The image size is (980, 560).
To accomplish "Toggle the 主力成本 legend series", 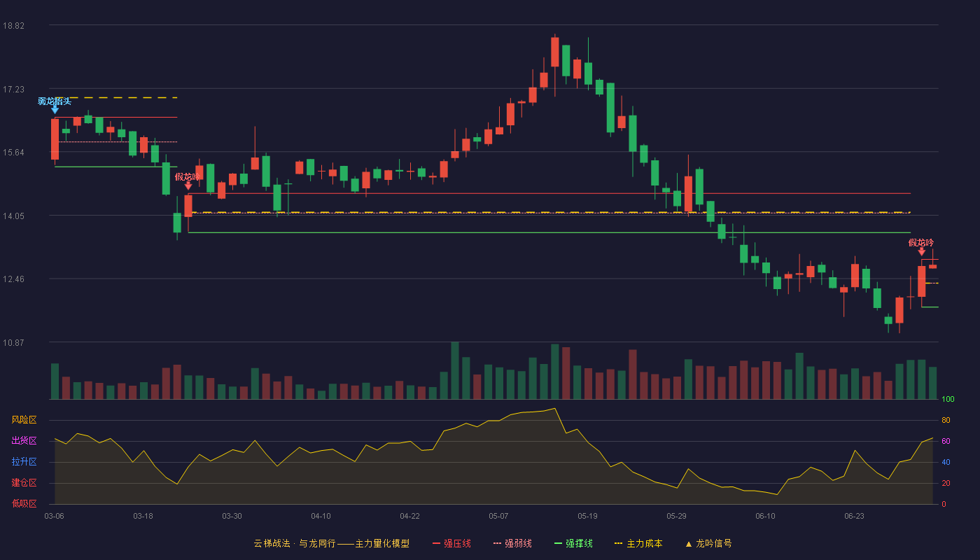I will pyautogui.click(x=638, y=543).
